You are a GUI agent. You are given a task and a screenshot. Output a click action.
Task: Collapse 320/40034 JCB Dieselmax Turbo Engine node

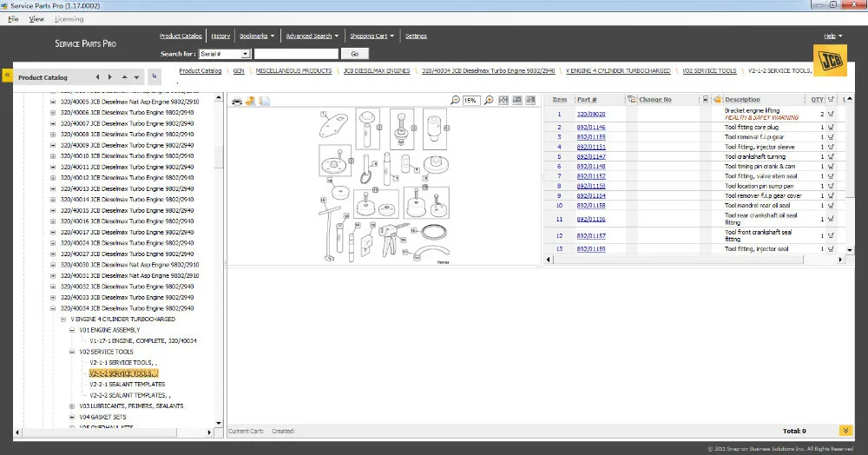[x=53, y=308]
